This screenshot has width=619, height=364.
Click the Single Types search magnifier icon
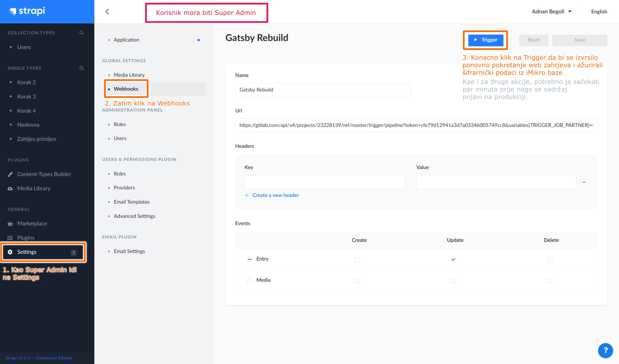click(82, 68)
